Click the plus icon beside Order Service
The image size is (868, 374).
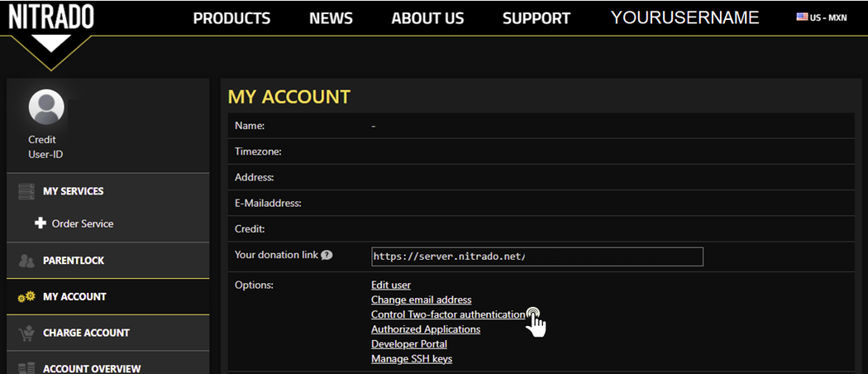[41, 223]
